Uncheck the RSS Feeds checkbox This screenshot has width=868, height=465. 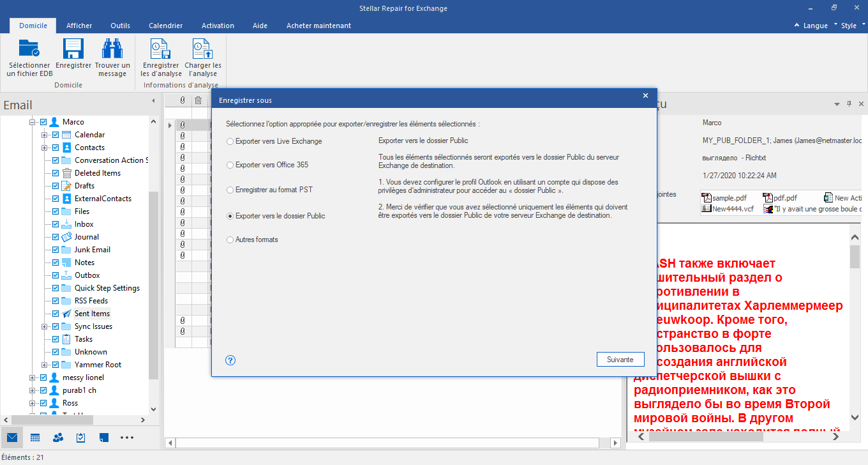point(56,301)
